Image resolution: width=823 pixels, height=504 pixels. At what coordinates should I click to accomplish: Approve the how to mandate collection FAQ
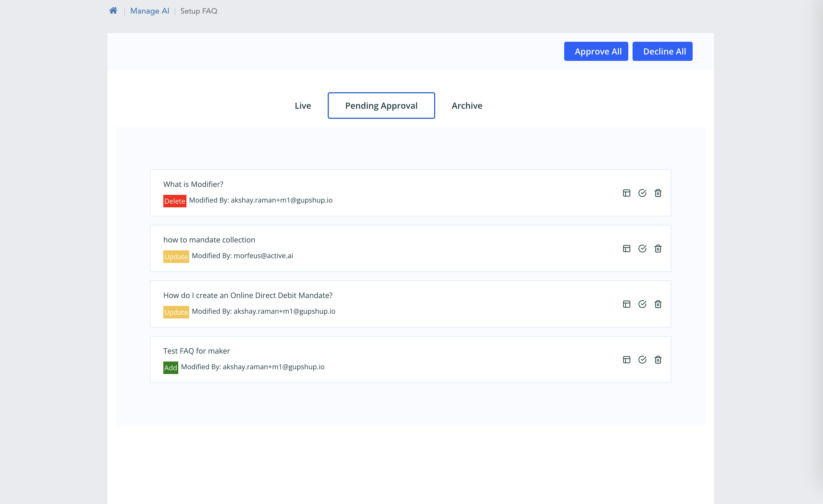[x=642, y=249]
